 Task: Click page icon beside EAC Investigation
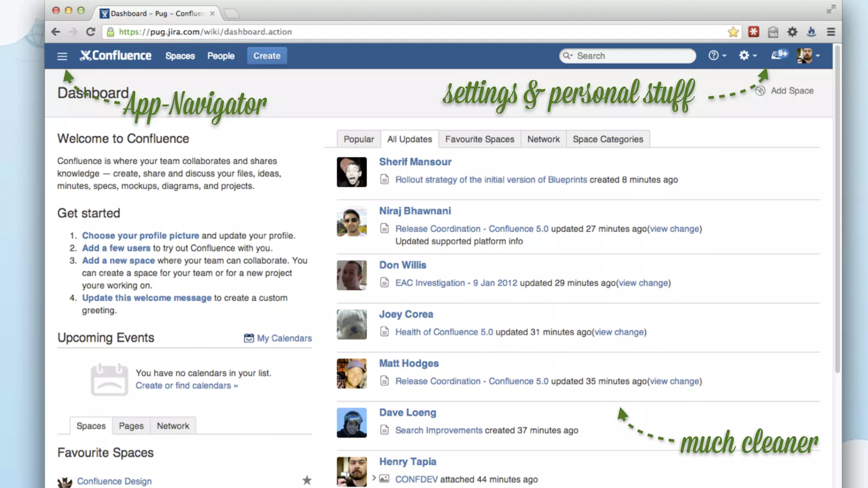tap(384, 283)
